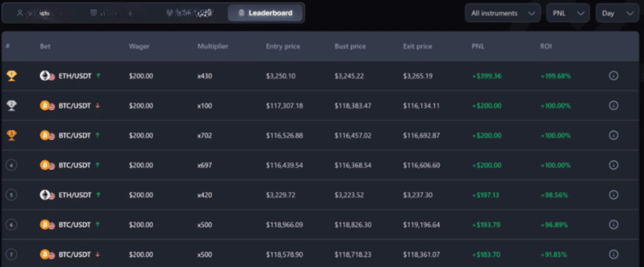The width and height of the screenshot is (644, 267).
Task: Click the PNL column header
Action: pyautogui.click(x=478, y=46)
